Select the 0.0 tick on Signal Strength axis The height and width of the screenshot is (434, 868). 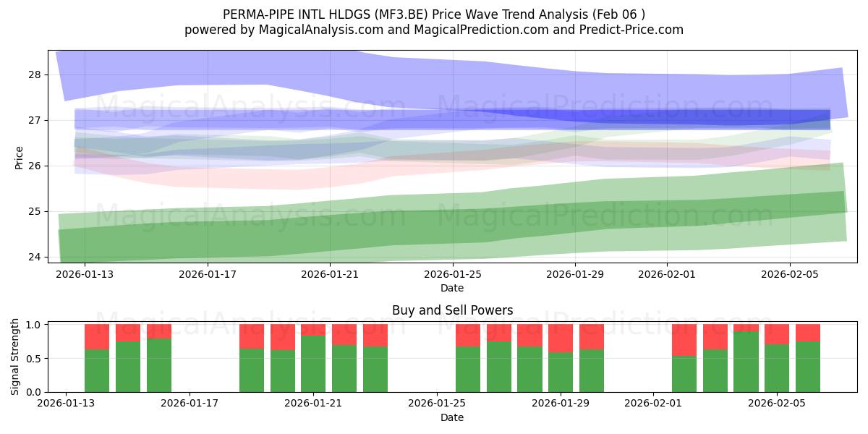coord(35,392)
